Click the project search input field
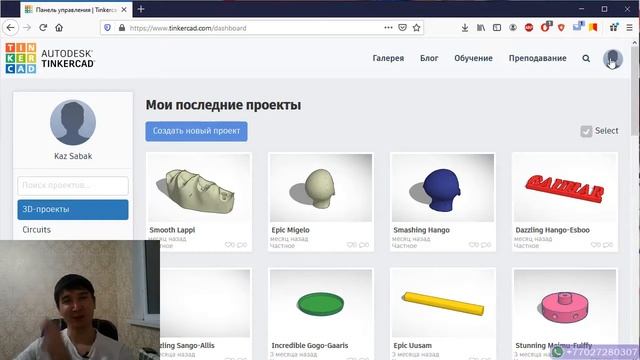Screen dimensions: 640x360 (x=73, y=186)
